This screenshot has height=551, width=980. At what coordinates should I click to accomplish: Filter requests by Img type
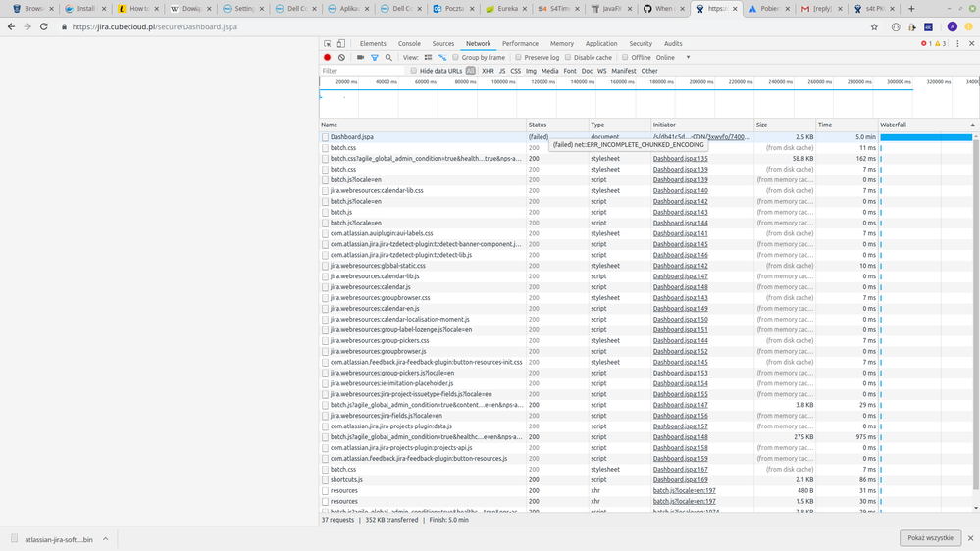point(531,71)
